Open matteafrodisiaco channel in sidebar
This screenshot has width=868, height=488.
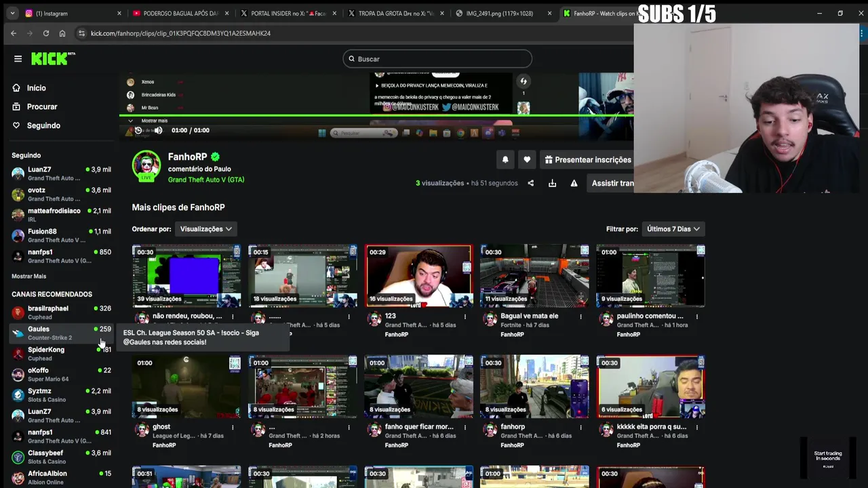61,215
